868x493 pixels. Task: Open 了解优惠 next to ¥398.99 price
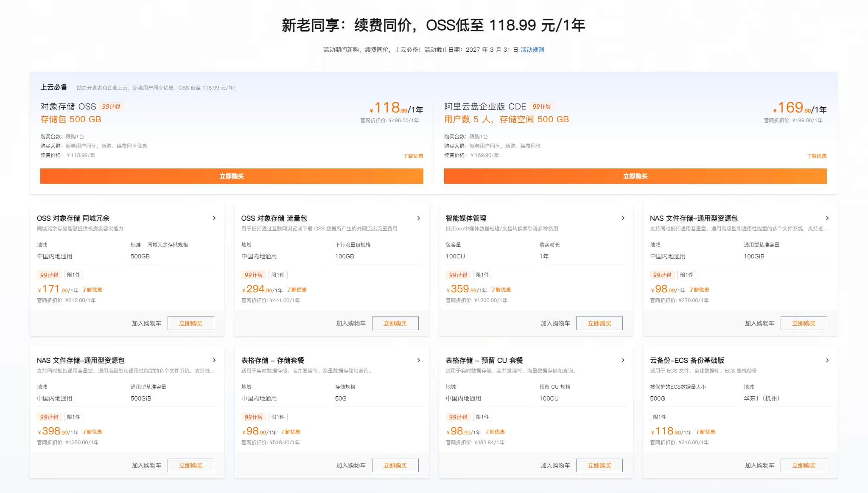[x=92, y=432]
